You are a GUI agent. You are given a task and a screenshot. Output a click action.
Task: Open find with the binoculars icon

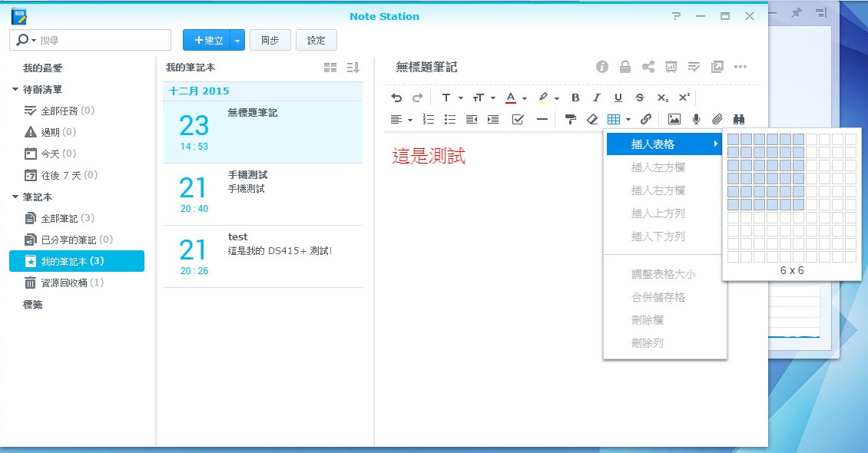[x=738, y=119]
